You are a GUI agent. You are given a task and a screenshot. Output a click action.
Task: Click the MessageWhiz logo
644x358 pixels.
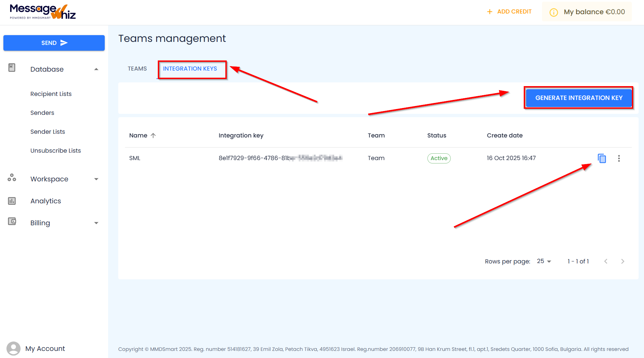point(42,11)
